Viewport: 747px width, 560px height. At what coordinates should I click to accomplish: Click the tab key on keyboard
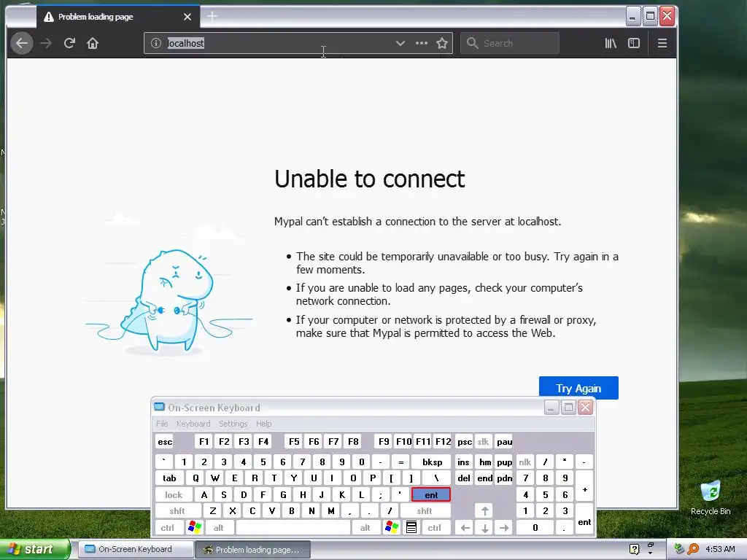coord(169,478)
